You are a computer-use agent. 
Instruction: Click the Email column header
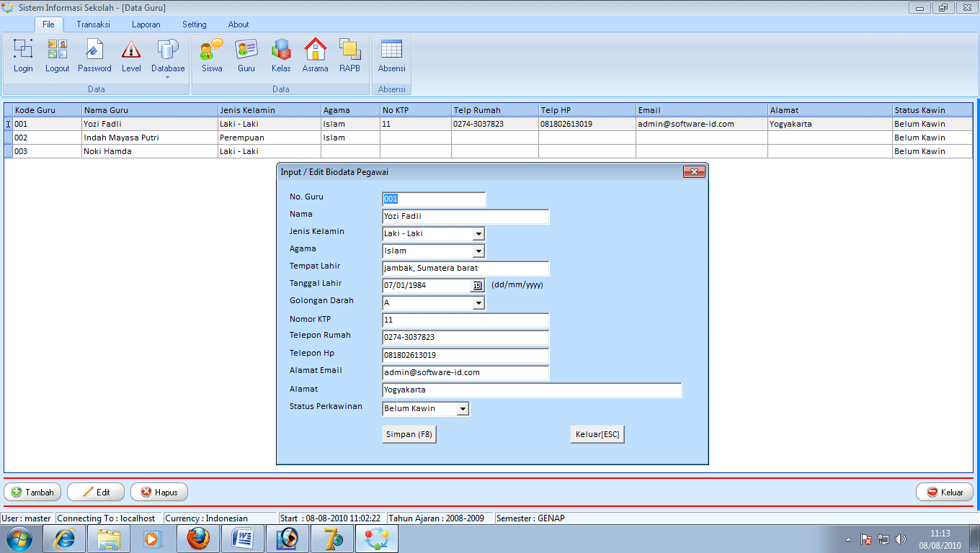click(702, 110)
